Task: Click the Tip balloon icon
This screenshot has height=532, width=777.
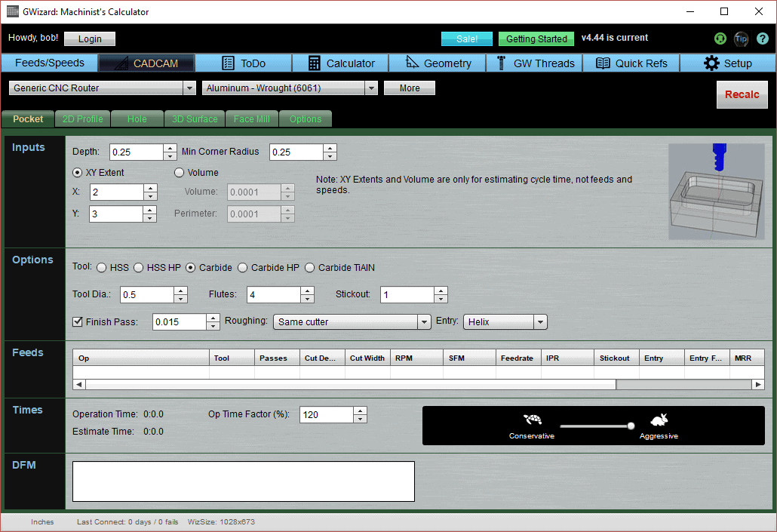Action: coord(742,38)
